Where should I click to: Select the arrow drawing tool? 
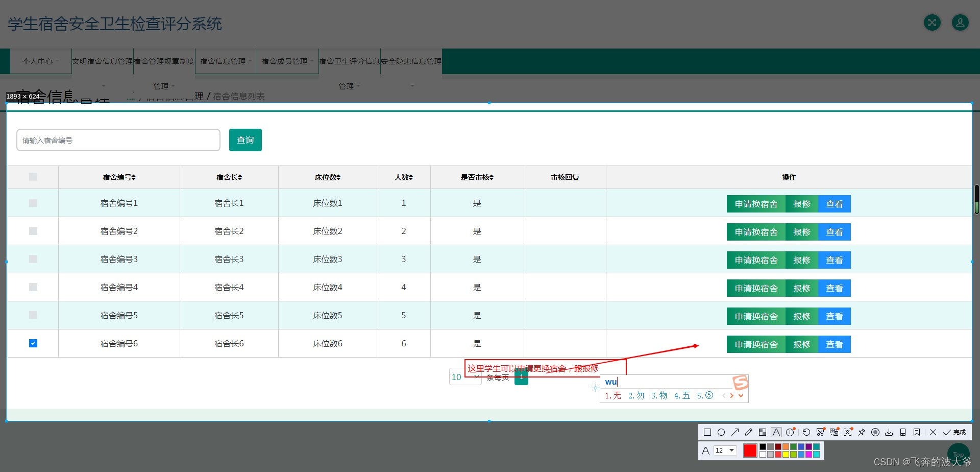tap(735, 432)
